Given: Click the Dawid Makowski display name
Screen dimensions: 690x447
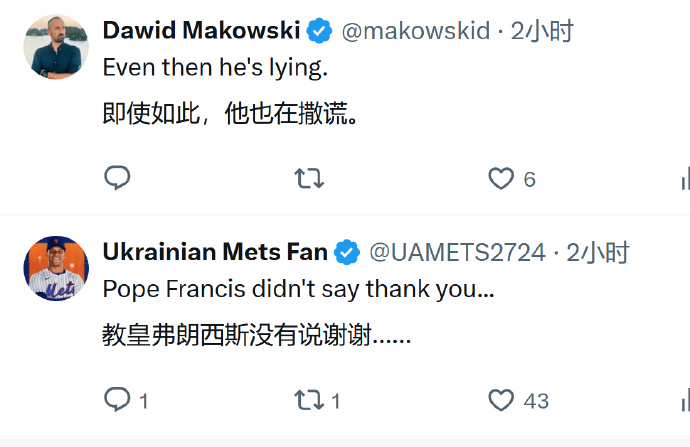Looking at the screenshot, I should [201, 31].
